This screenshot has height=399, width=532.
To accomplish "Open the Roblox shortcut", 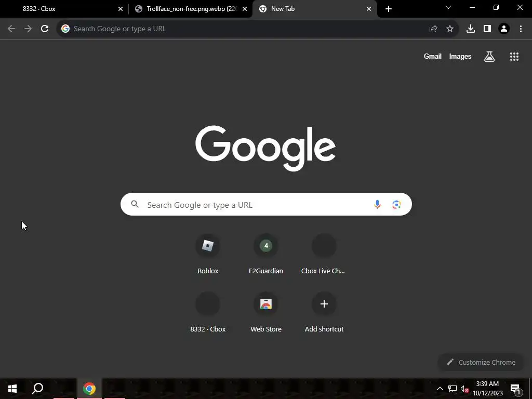I will (208, 254).
